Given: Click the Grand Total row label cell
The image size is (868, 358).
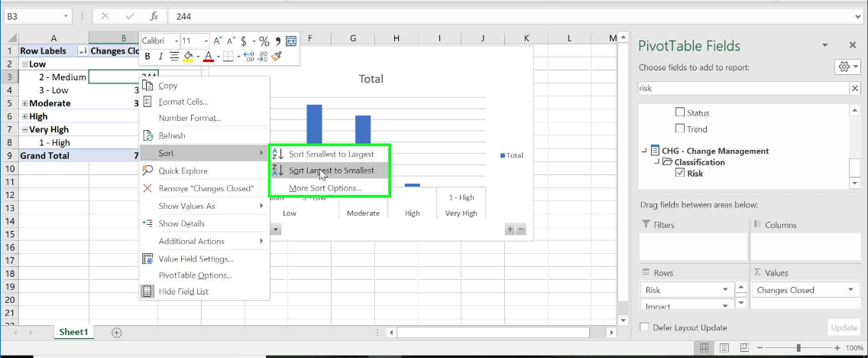Looking at the screenshot, I should pos(53,156).
